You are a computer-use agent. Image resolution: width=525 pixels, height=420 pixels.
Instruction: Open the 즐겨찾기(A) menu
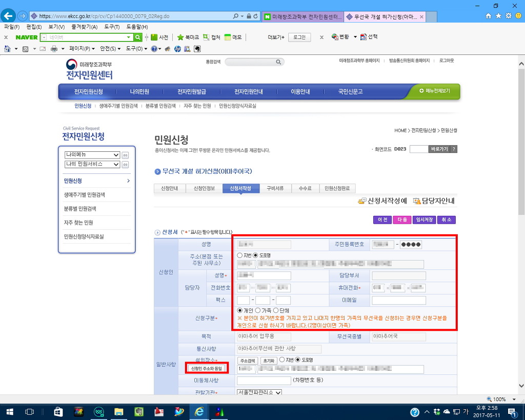pyautogui.click(x=85, y=27)
